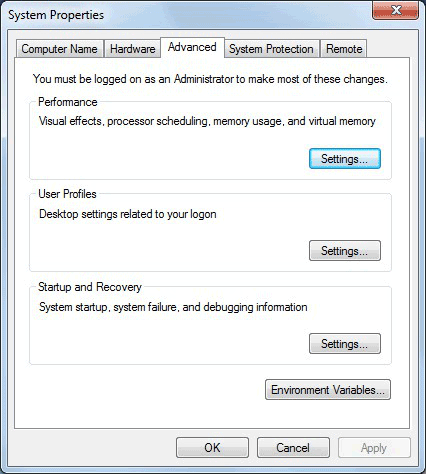Image resolution: width=426 pixels, height=474 pixels.
Task: Click the Administrator logon notice text
Action: coord(210,79)
